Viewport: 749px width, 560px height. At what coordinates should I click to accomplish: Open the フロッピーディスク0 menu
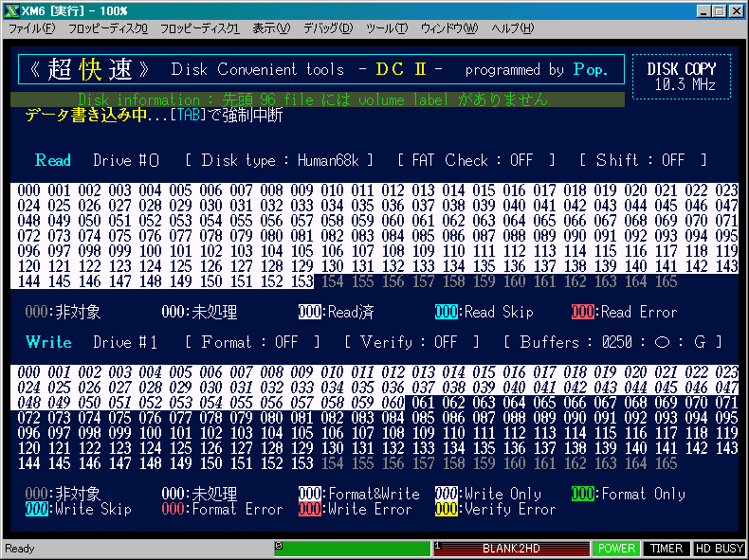point(108,28)
